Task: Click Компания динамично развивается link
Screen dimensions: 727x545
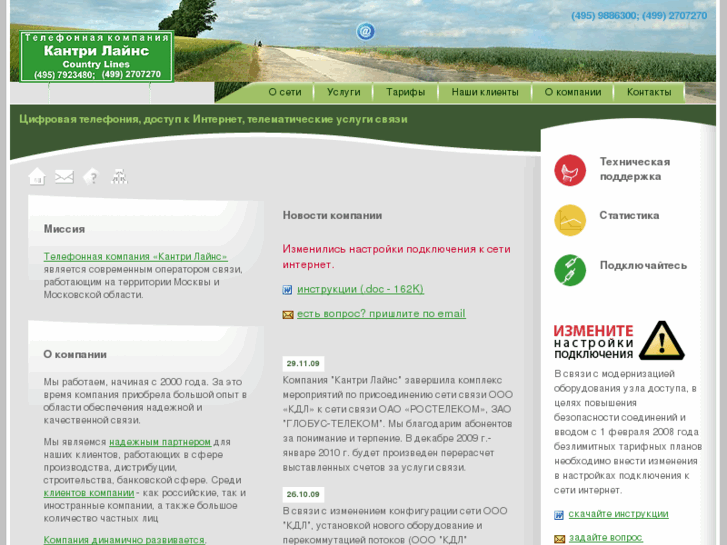Action: click(x=124, y=540)
